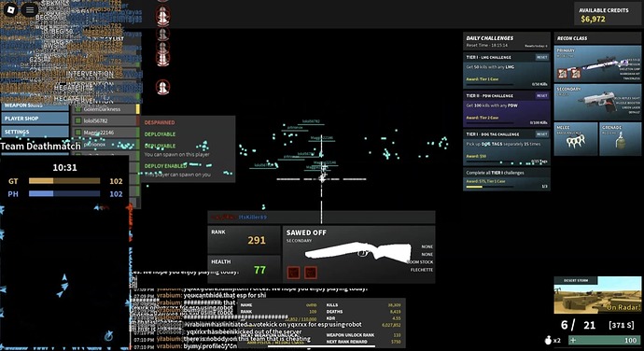644x351 pixels.
Task: Click the Desert Storm map thumbnail
Action: coord(597,295)
